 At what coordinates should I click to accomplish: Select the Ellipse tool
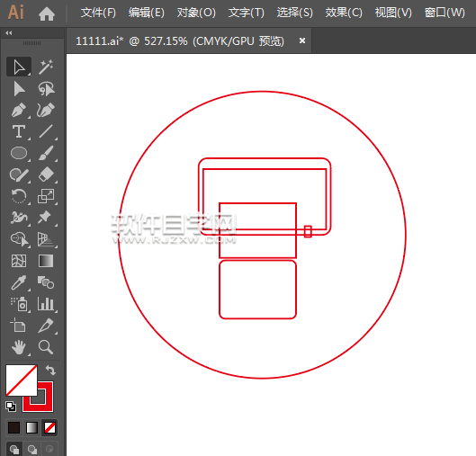pyautogui.click(x=19, y=153)
